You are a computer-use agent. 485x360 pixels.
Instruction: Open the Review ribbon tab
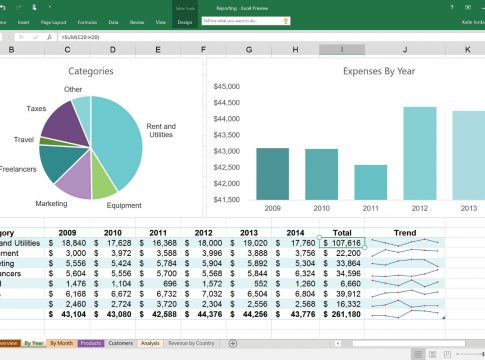[137, 22]
